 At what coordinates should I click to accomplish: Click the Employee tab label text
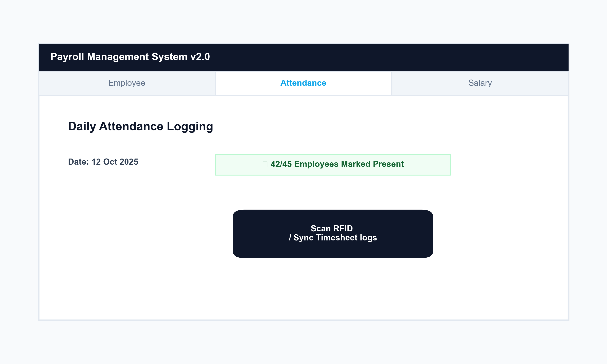pos(127,83)
